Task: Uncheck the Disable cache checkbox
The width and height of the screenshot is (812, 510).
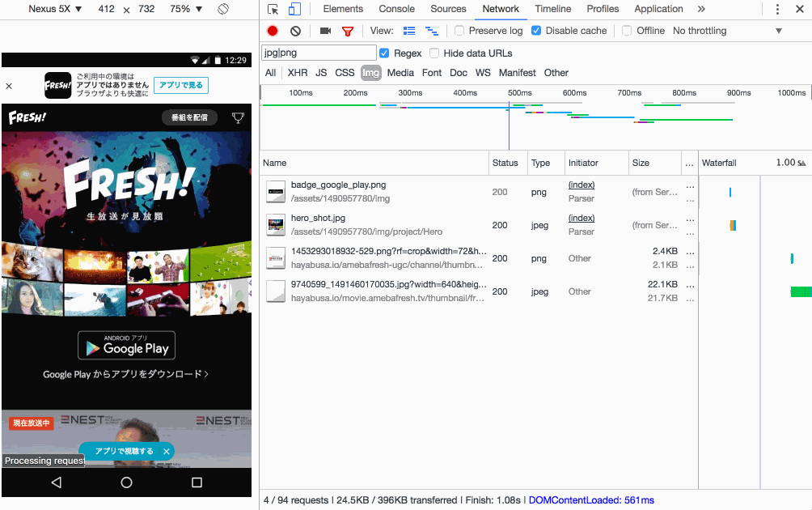Action: coord(536,31)
